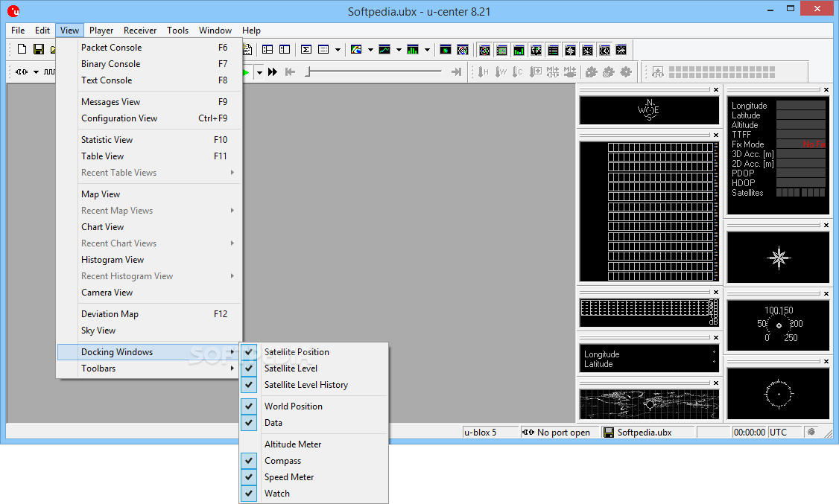Screen dimensions: 839x504
Task: Click the Statistic View sigma icon
Action: [306, 50]
